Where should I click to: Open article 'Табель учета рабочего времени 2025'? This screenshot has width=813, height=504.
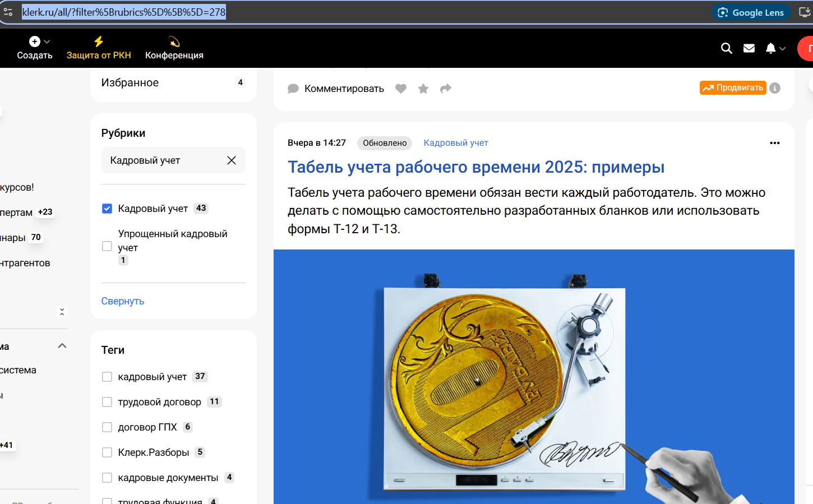pos(475,167)
